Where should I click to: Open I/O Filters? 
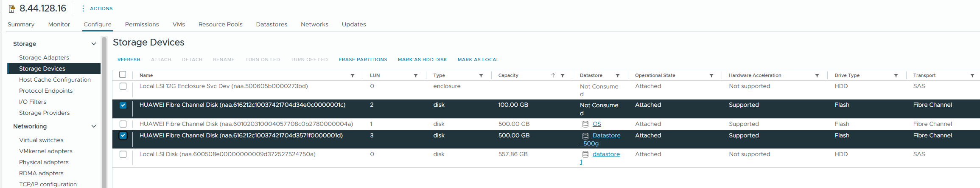(x=33, y=102)
